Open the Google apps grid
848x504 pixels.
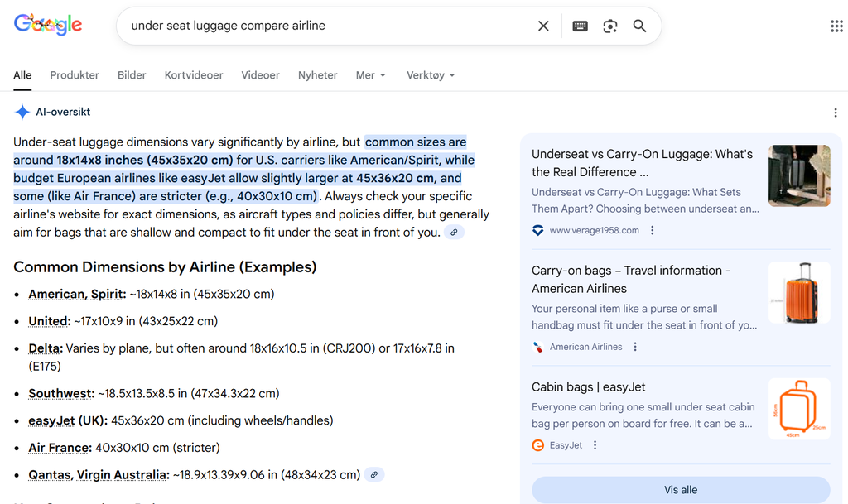[x=836, y=26]
